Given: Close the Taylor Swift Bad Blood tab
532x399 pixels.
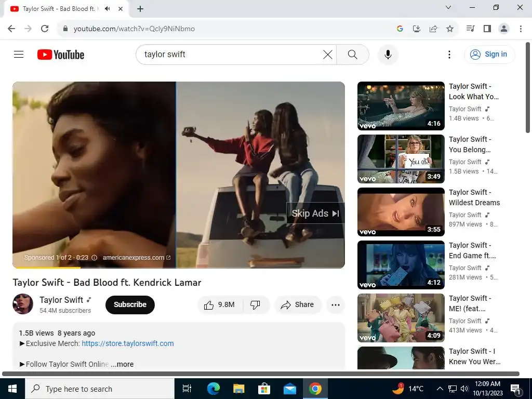Looking at the screenshot, I should point(121,9).
